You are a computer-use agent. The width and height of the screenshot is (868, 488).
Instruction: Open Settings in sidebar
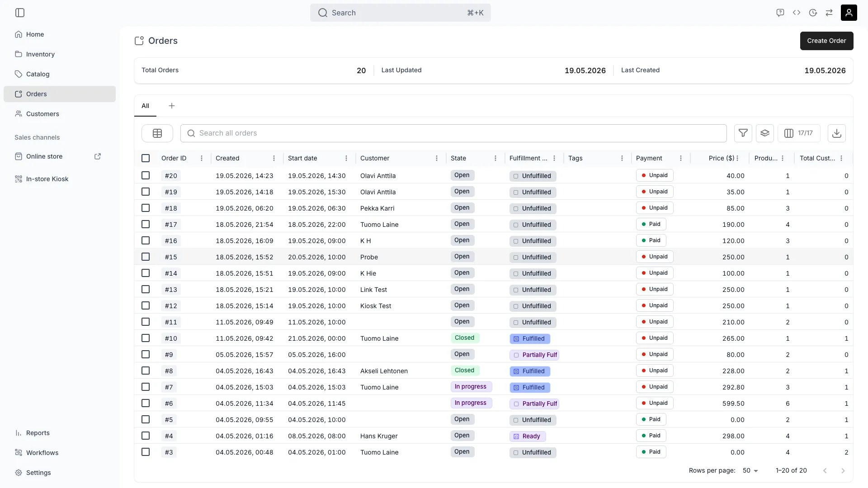60,473
